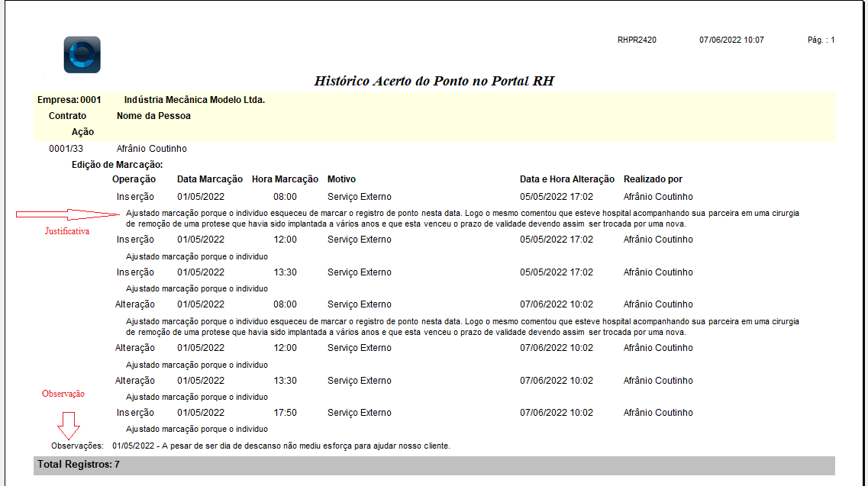Click "07/06/2022 10:02" in the 17:50 row
868x486 pixels.
tap(557, 413)
